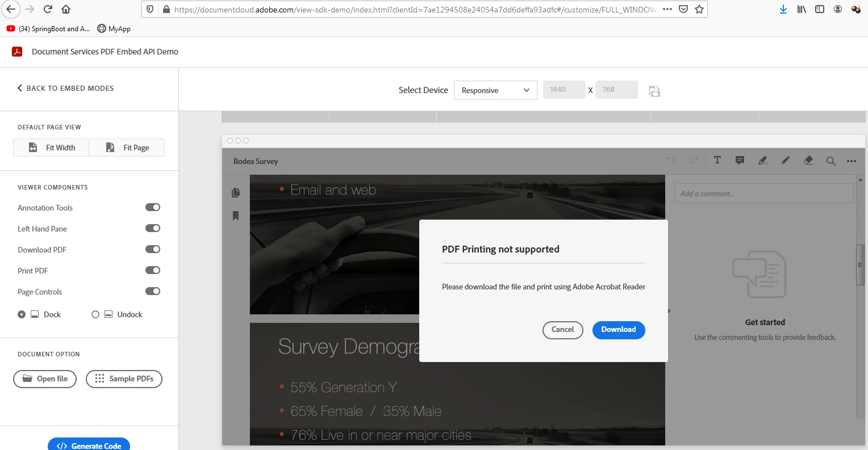Open page actions three-dot menu in address bar

coord(667,9)
